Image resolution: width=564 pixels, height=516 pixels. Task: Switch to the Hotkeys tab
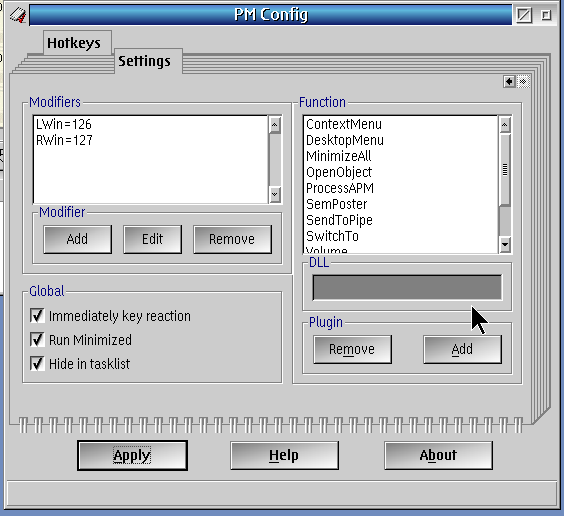coord(74,43)
